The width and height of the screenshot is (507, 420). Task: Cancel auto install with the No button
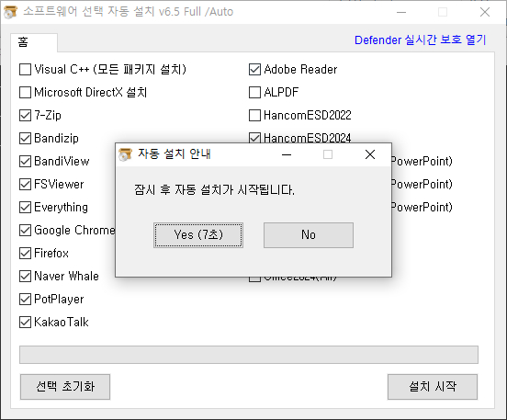(309, 235)
